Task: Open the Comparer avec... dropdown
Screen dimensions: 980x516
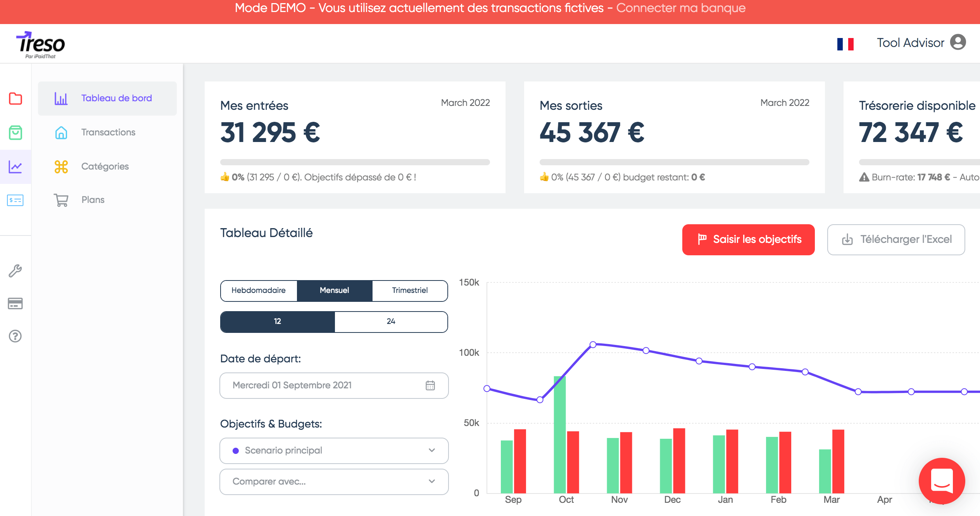Action: click(334, 481)
